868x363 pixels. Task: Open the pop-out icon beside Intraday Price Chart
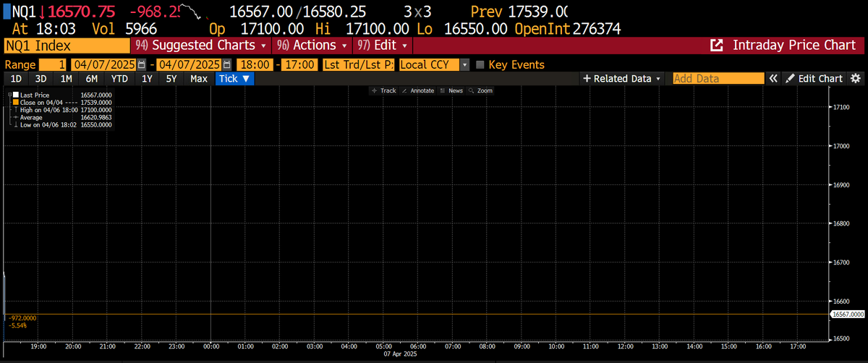click(x=717, y=45)
